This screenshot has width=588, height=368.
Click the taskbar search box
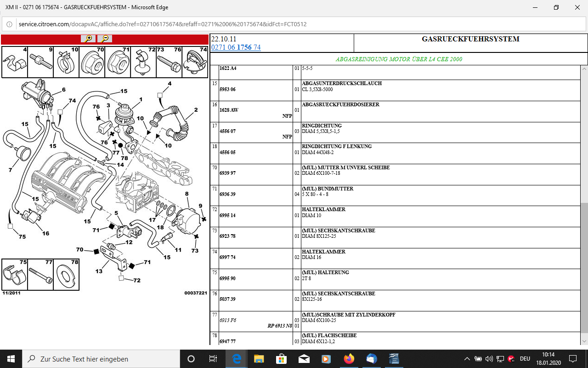click(101, 359)
